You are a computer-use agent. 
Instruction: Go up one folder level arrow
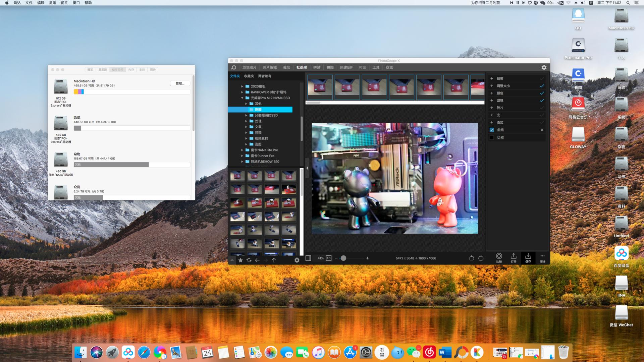274,260
